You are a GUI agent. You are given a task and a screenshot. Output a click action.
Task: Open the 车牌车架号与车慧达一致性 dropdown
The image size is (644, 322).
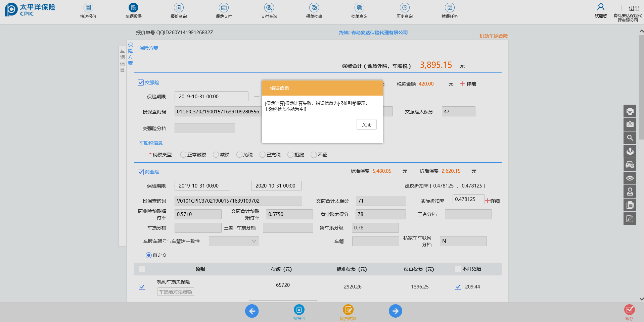(234, 241)
